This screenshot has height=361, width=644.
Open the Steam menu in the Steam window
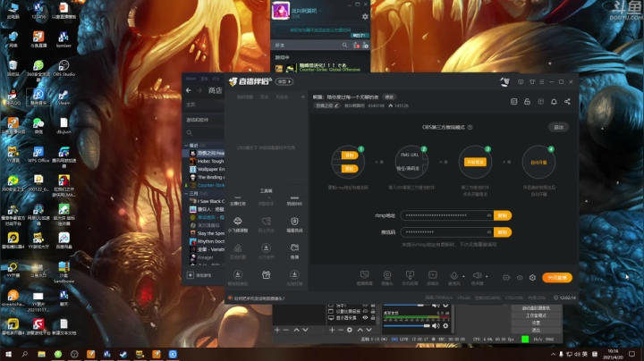[x=191, y=79]
